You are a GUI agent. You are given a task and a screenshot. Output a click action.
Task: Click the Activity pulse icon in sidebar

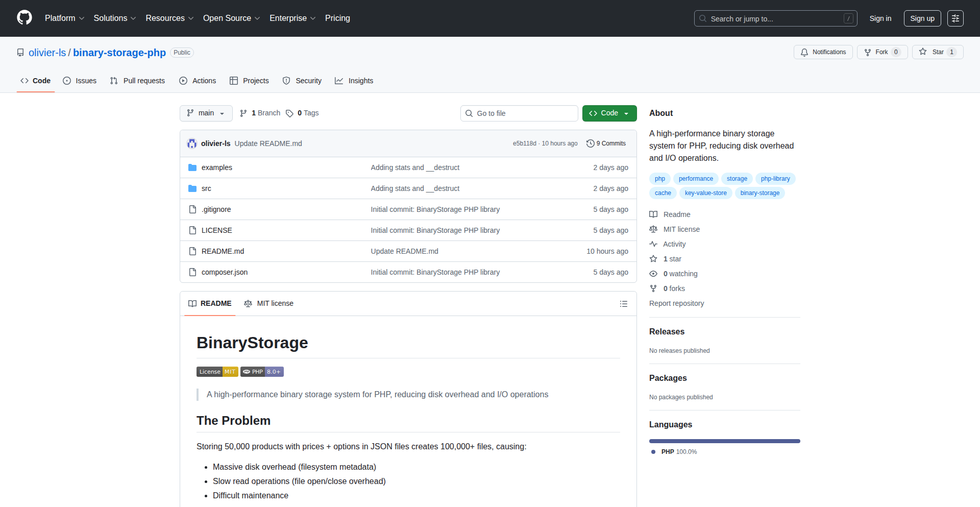pyautogui.click(x=653, y=244)
